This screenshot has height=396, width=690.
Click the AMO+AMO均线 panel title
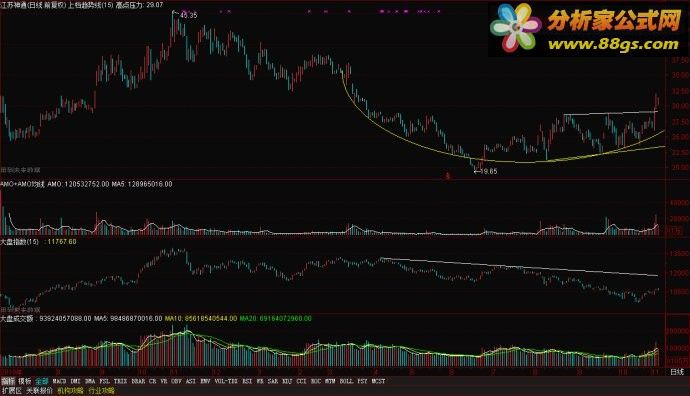pyautogui.click(x=22, y=184)
